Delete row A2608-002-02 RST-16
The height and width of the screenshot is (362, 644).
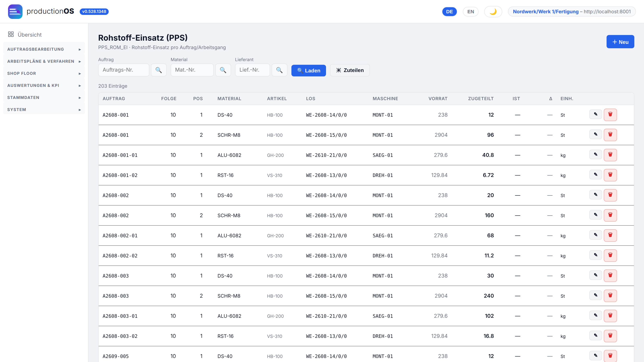610,256
